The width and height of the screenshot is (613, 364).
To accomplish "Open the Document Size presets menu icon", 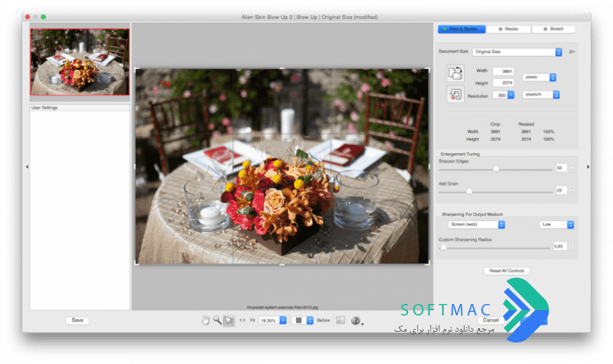I will tap(572, 52).
